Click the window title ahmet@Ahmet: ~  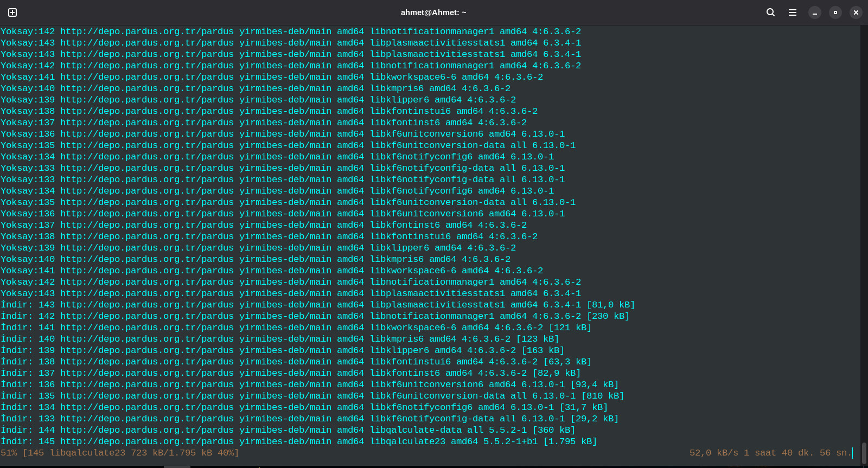[433, 12]
